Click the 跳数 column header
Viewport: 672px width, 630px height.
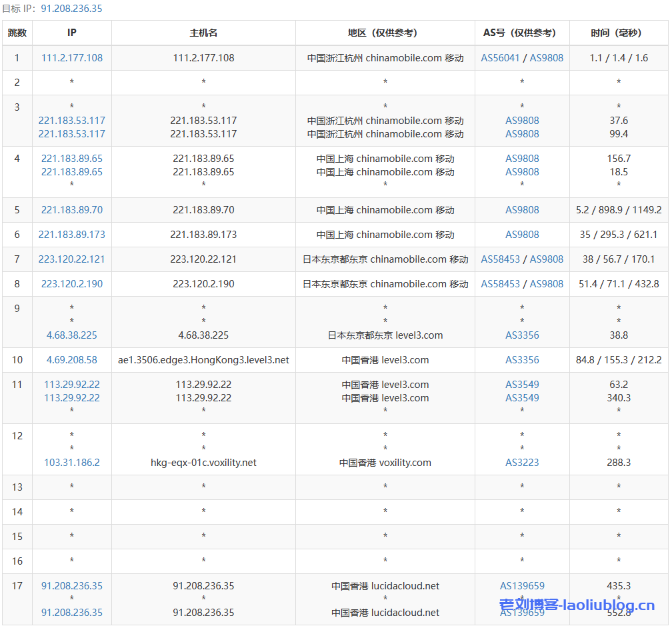click(17, 33)
